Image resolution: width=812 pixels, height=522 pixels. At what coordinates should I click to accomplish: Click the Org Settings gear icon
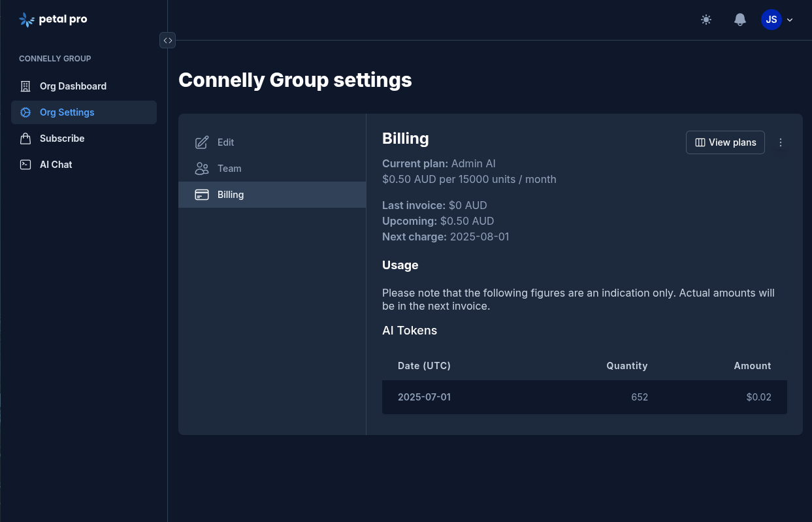point(25,112)
